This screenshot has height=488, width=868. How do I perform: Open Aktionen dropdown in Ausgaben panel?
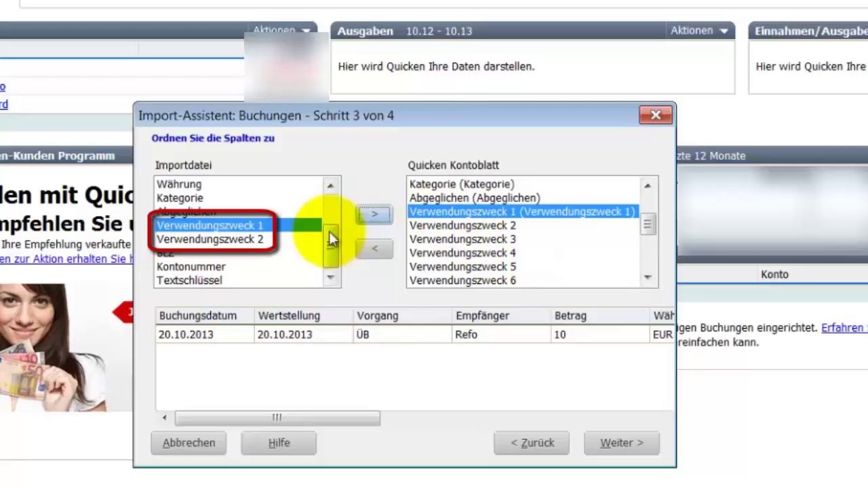tap(699, 30)
